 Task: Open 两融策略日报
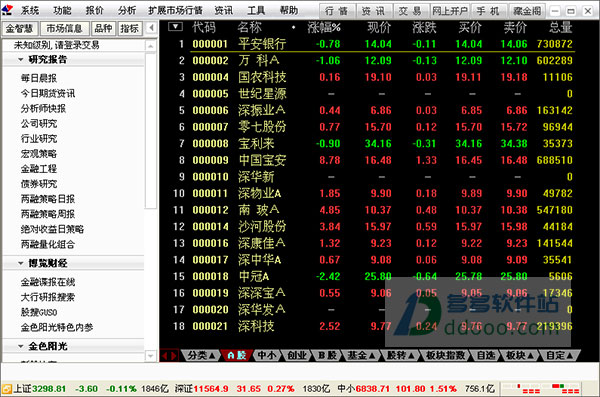(48, 199)
